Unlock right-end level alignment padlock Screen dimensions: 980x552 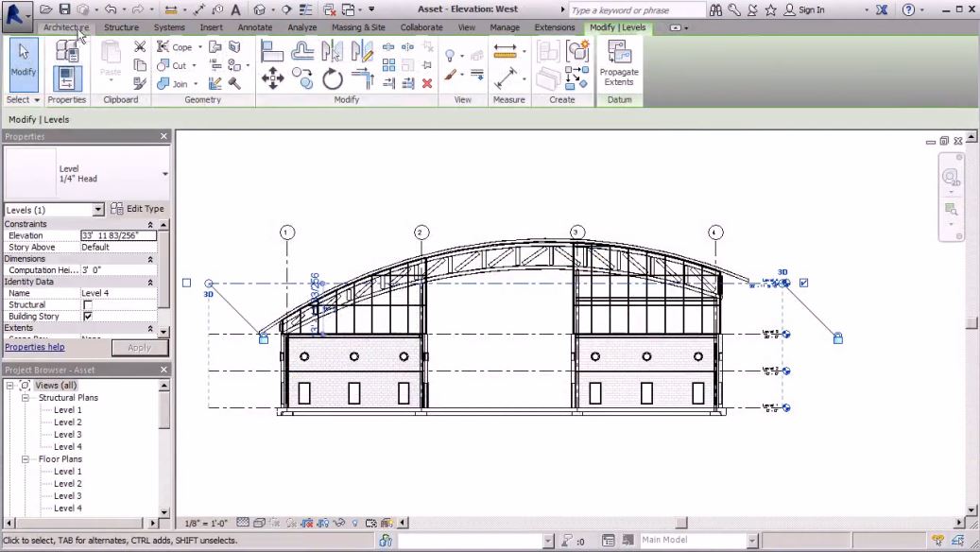pos(837,338)
